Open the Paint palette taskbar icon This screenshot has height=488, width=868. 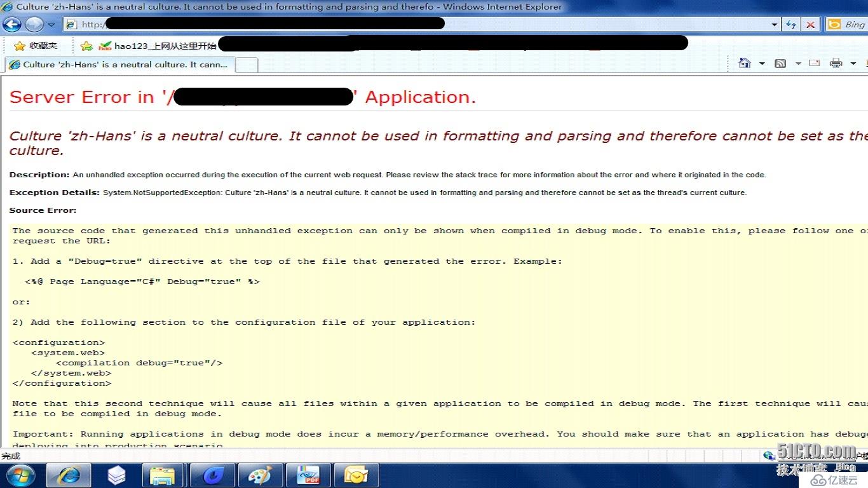click(x=259, y=475)
